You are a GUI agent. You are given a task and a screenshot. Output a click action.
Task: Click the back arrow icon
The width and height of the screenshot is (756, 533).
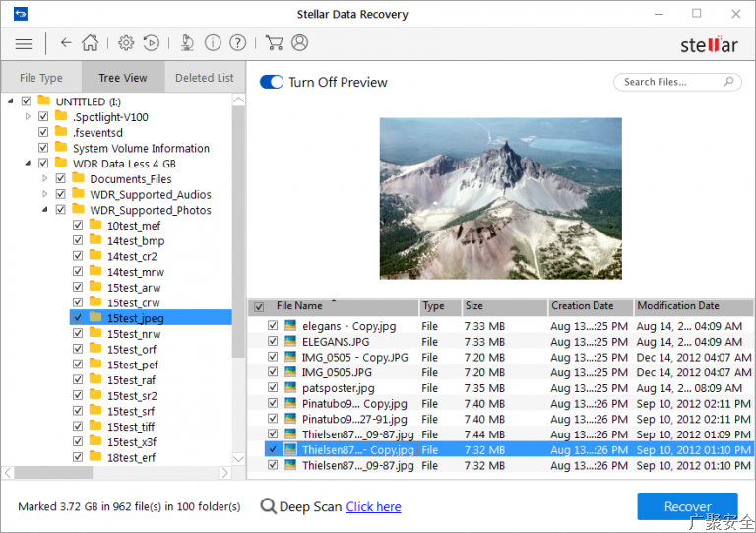click(x=66, y=43)
